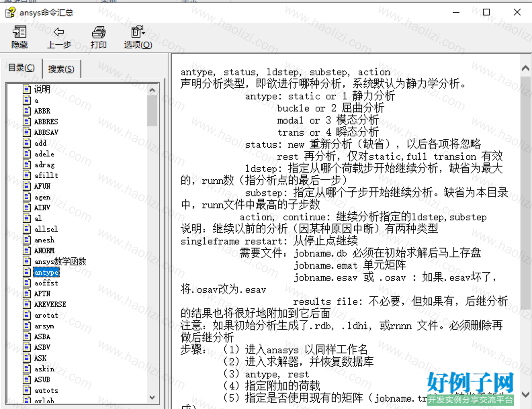This screenshot has width=532, height=409.
Task: Open the ANORM topic
Action: (44, 251)
